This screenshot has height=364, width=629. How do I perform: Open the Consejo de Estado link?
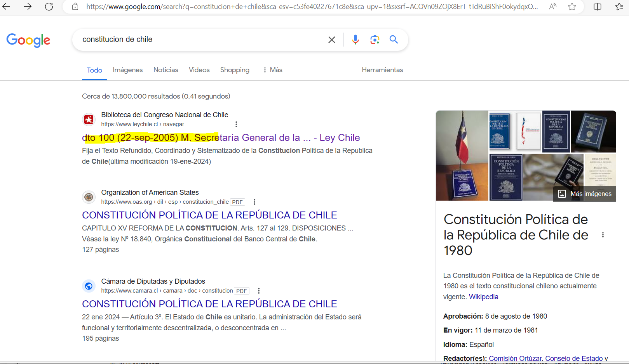pos(574,359)
